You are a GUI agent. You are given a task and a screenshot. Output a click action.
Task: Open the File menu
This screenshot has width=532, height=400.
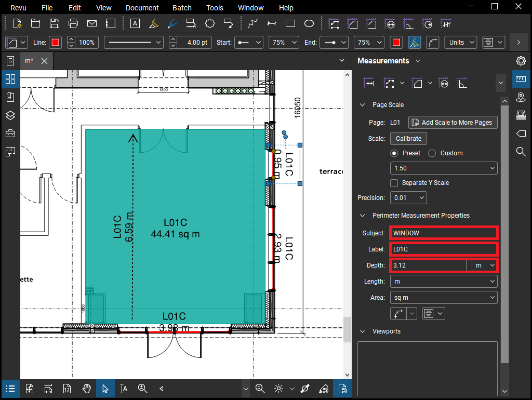[47, 7]
